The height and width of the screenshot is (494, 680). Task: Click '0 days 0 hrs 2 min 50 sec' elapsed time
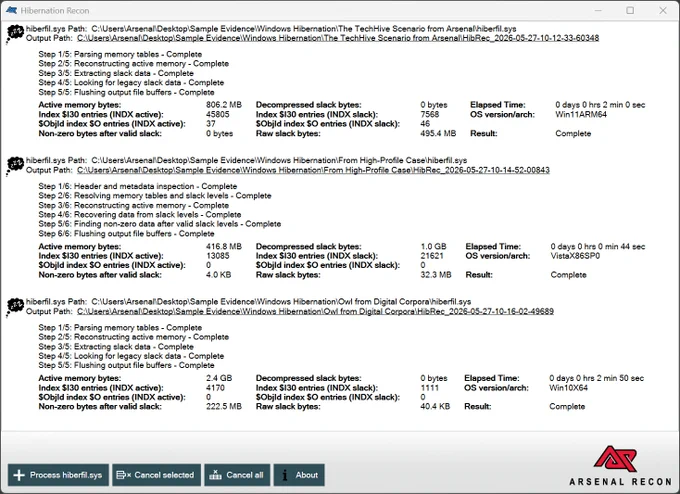click(x=596, y=378)
